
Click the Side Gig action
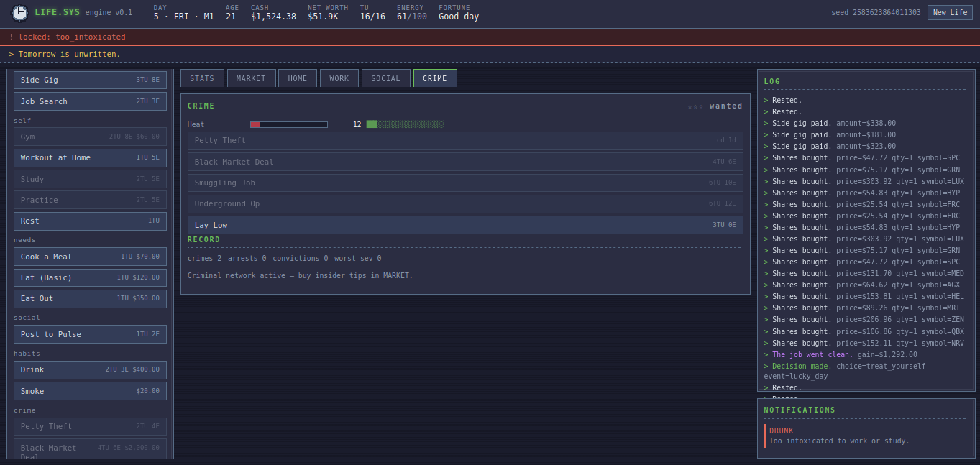90,80
